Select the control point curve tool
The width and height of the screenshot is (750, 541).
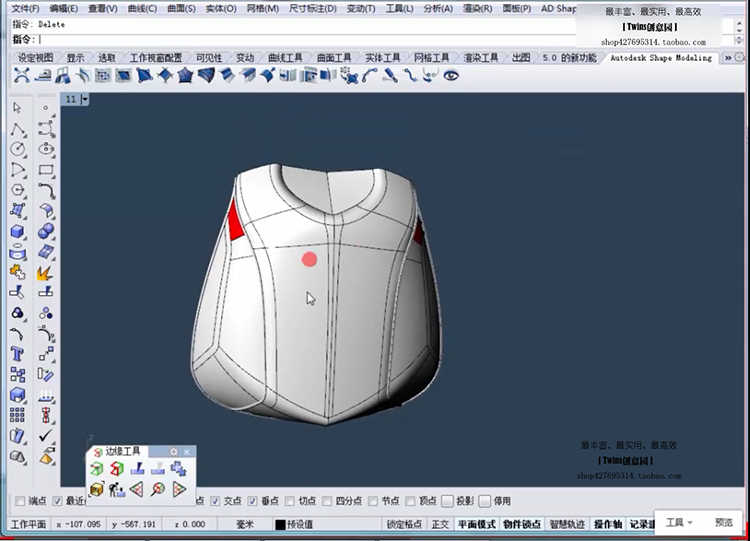pyautogui.click(x=46, y=129)
